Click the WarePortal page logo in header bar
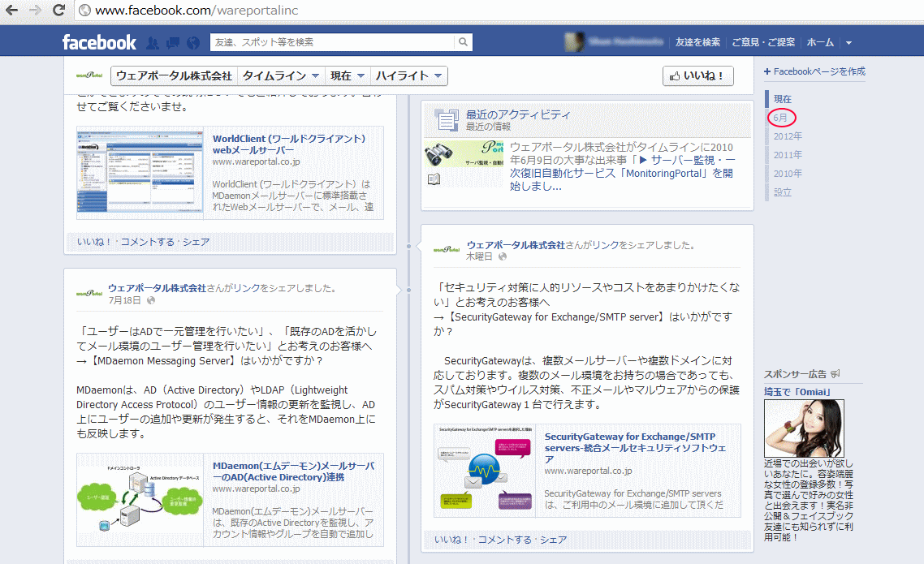Screen dimensions: 924x564 89,75
